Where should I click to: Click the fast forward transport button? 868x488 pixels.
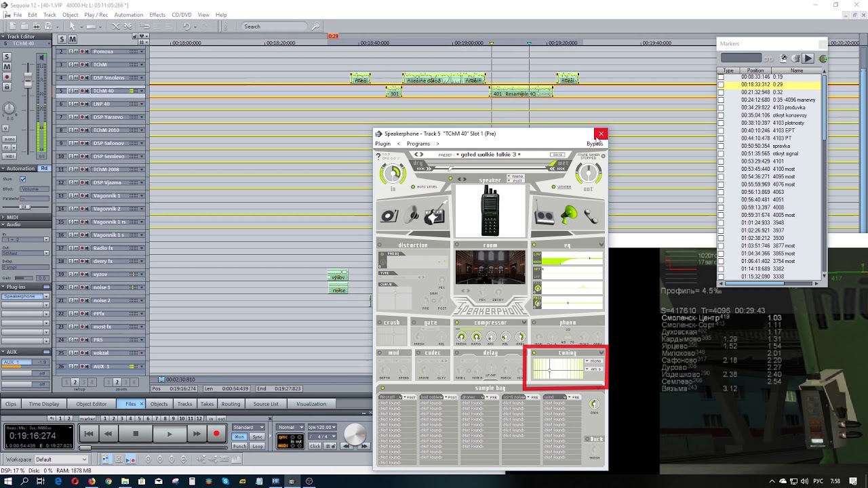coord(196,434)
